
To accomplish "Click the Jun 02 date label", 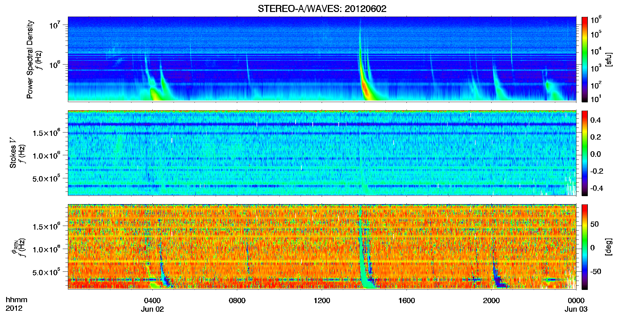I will 152,309.
